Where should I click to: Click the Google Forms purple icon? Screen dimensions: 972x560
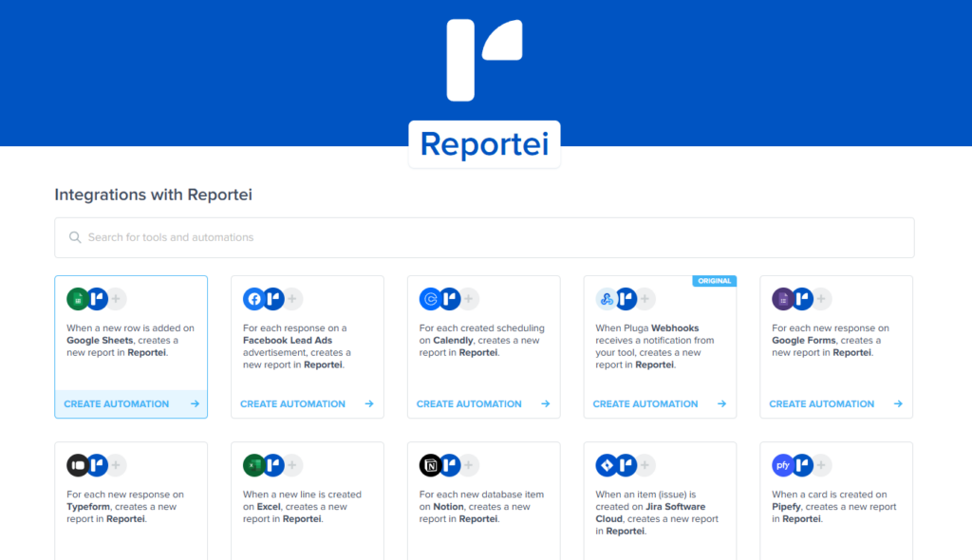click(784, 299)
